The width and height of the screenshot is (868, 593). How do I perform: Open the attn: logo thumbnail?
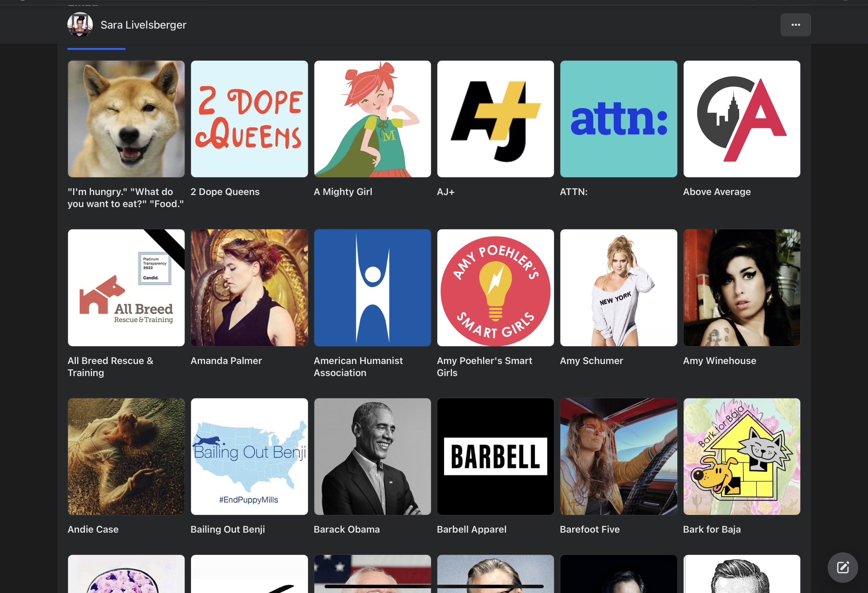click(x=619, y=119)
